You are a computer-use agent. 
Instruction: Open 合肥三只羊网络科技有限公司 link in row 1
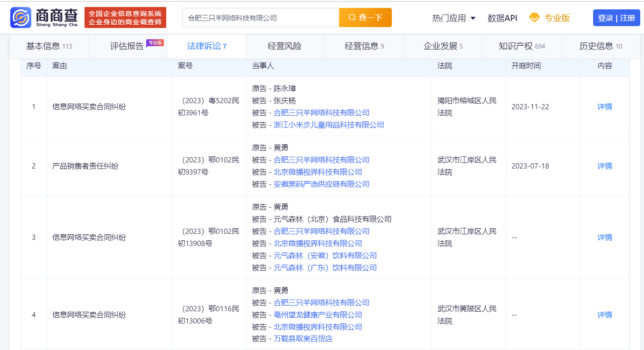click(x=321, y=112)
